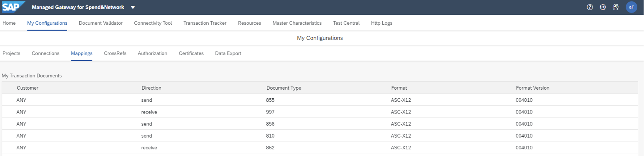Expand Managed Gateway for Spend&Network dropdown arrow

(133, 7)
